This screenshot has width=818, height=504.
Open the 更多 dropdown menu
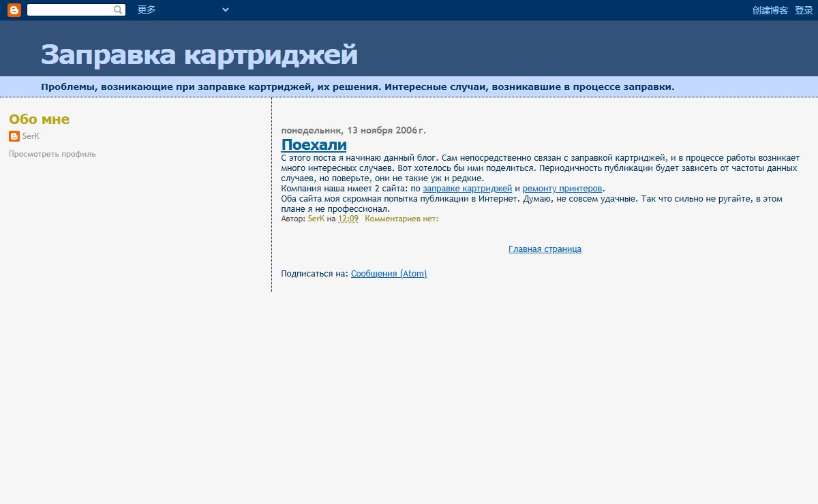tap(183, 10)
